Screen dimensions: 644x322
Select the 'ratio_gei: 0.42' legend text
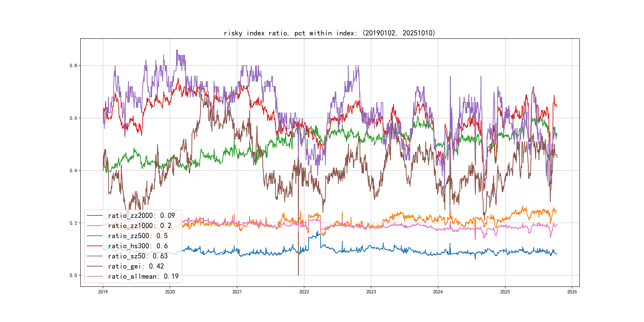point(136,266)
